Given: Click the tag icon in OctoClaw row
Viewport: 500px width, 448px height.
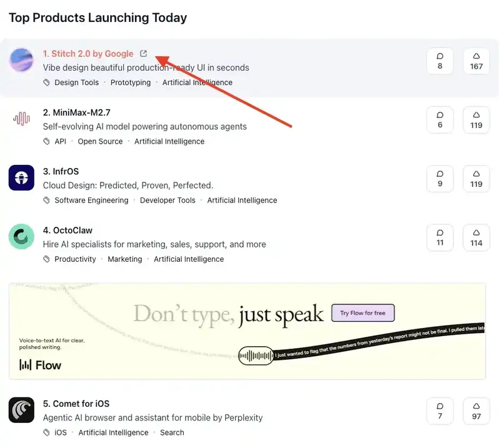Looking at the screenshot, I should tap(46, 259).
